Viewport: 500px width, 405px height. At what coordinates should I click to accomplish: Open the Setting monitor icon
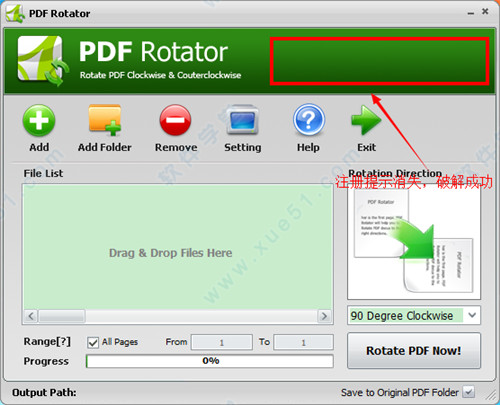click(242, 120)
